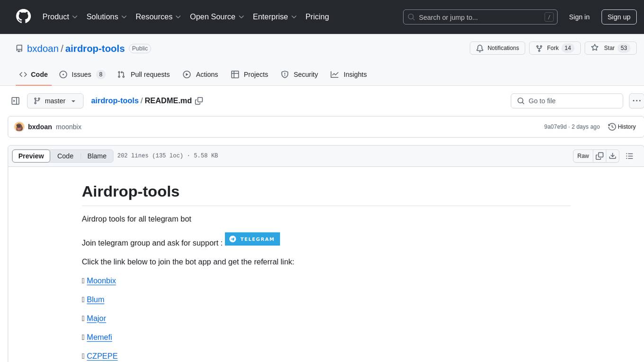This screenshot has width=644, height=362.
Task: Click Sign in
Action: click(579, 17)
